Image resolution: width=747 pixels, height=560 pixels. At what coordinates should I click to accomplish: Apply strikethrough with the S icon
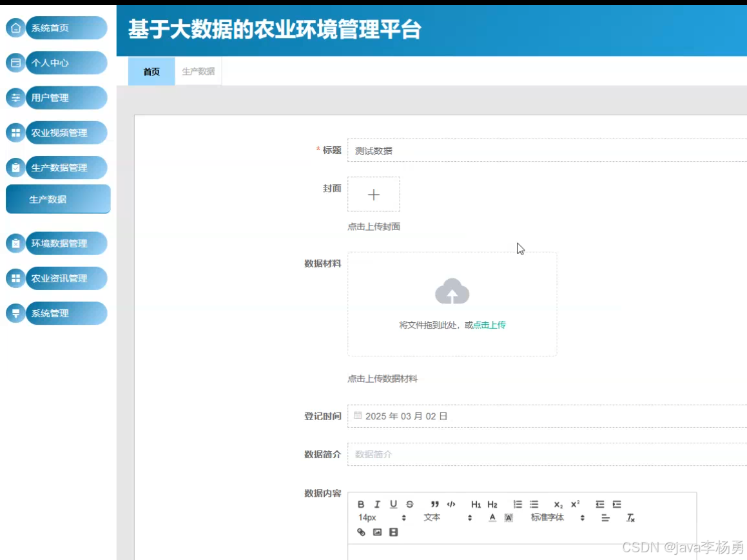click(409, 505)
